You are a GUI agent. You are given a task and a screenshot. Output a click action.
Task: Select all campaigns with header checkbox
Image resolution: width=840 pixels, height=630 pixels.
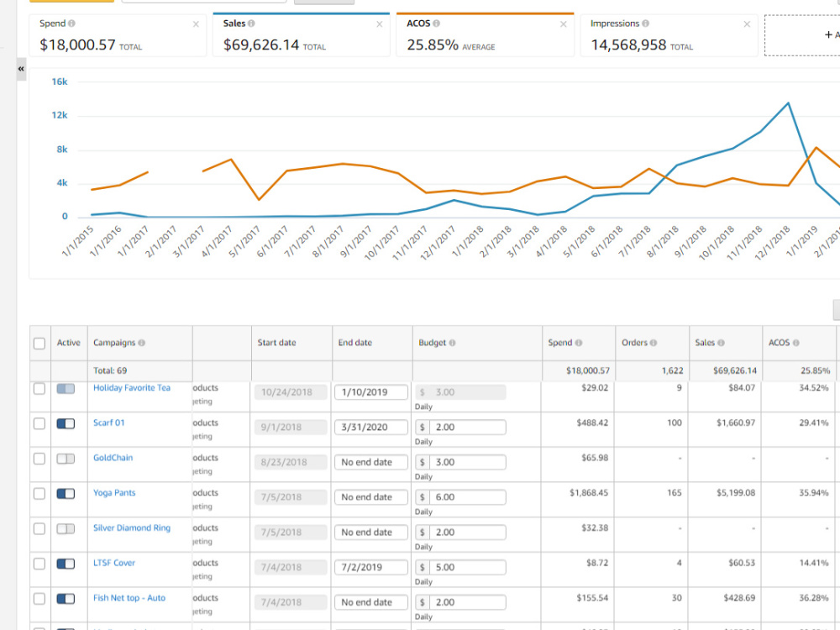click(x=39, y=344)
